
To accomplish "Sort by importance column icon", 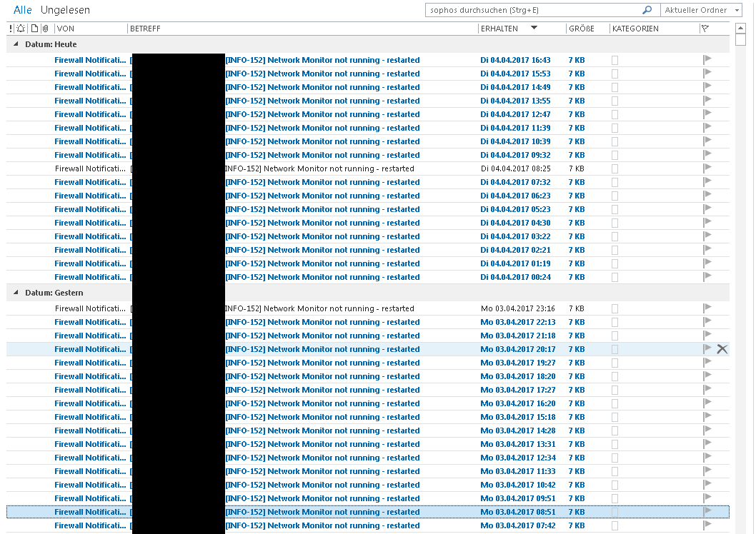I will point(11,29).
